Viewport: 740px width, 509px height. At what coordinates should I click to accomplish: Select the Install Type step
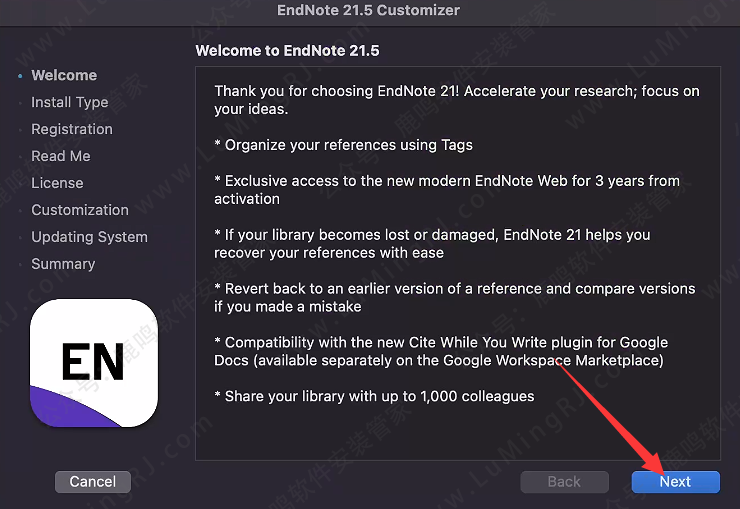pyautogui.click(x=69, y=102)
